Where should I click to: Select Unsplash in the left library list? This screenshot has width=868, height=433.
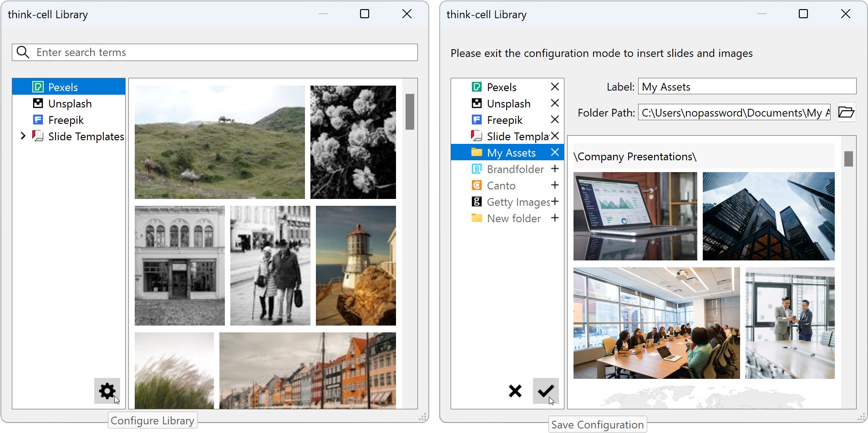(70, 104)
